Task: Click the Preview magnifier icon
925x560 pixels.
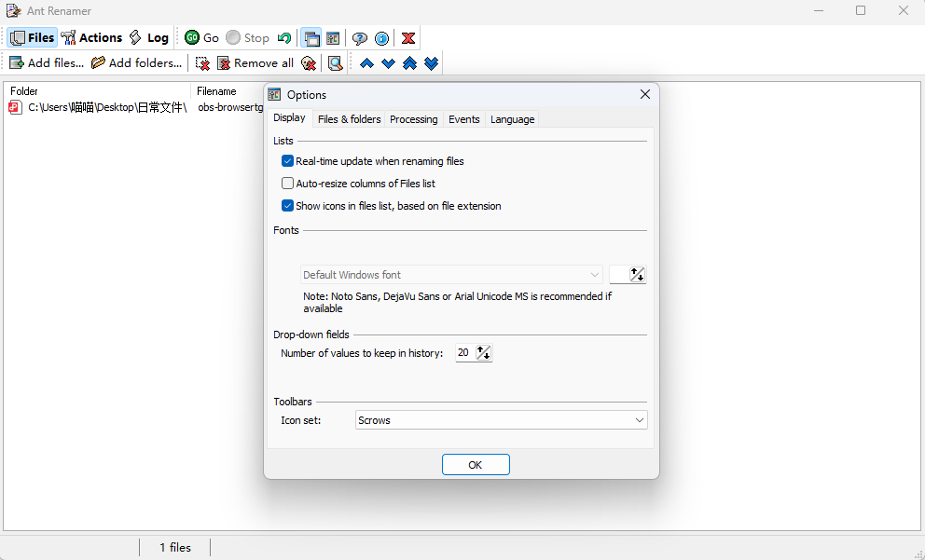Action: (335, 63)
